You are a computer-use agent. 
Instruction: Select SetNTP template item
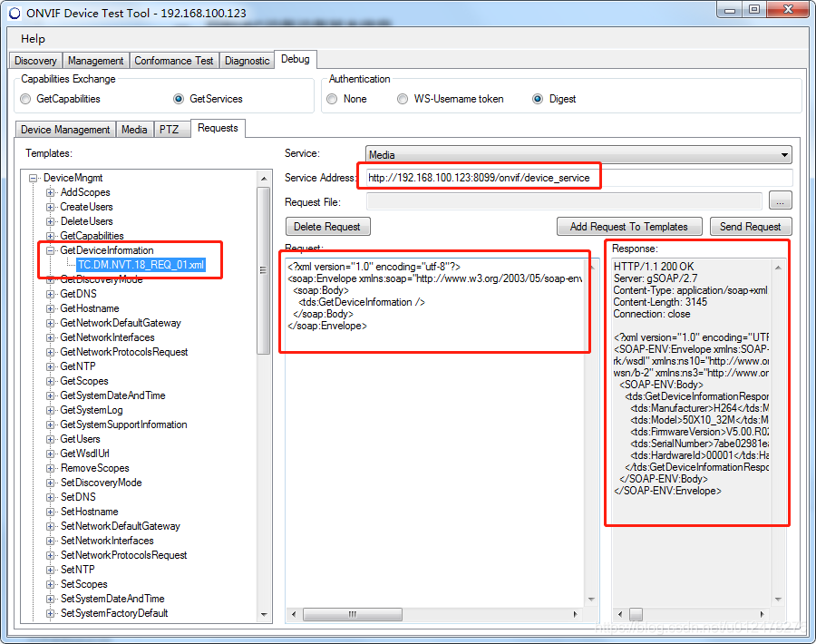[78, 570]
